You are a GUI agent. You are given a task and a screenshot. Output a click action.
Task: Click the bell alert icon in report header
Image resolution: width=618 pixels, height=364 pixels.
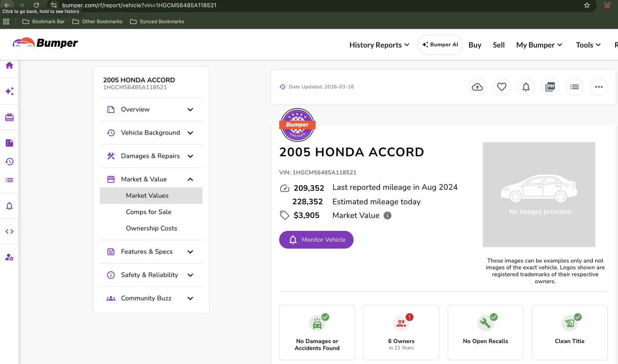point(526,87)
